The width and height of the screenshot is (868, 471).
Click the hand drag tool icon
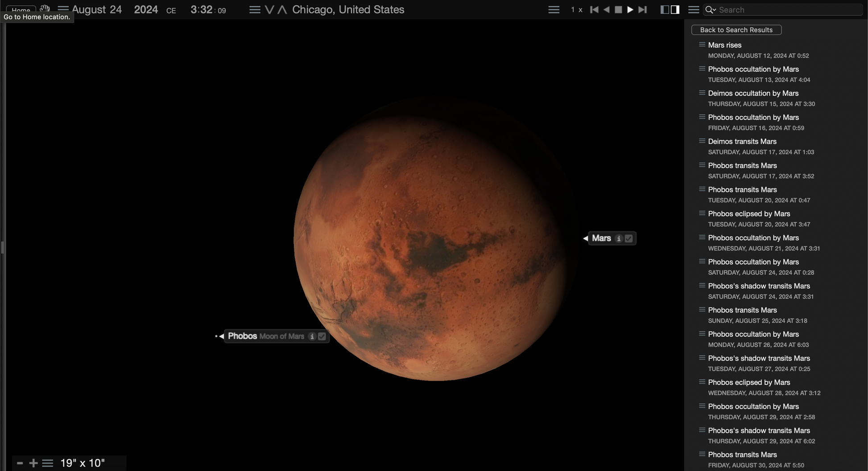coord(45,9)
